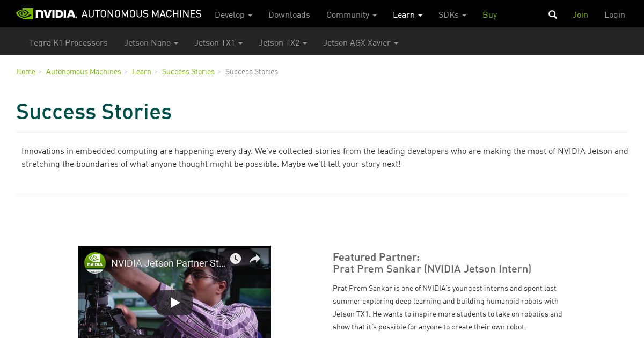Image resolution: width=644 pixels, height=338 pixels.
Task: Click the grey Success Stories breadcrumb text
Action: click(252, 71)
